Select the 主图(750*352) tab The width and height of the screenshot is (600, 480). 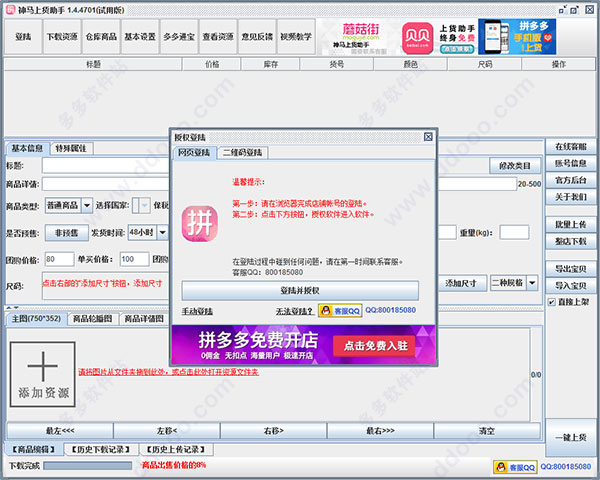click(x=36, y=318)
